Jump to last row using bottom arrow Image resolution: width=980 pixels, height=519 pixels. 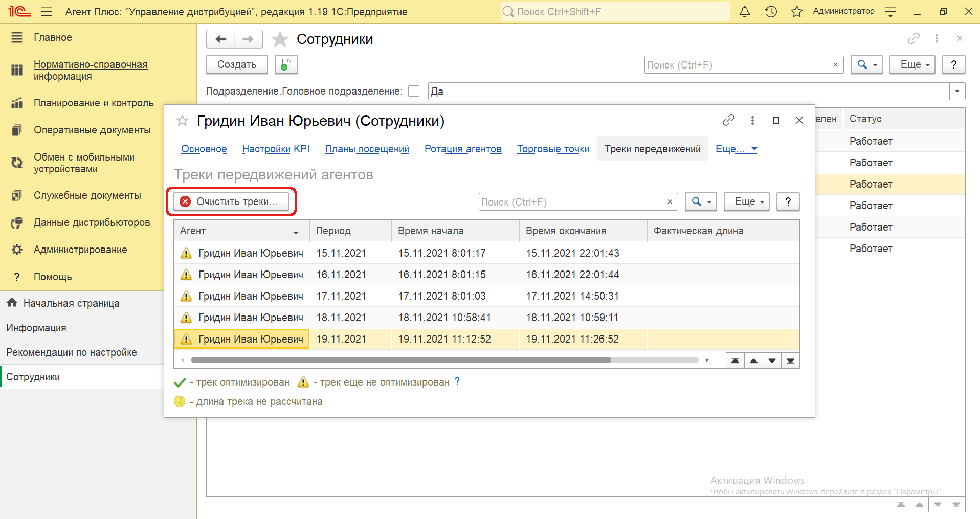click(790, 360)
